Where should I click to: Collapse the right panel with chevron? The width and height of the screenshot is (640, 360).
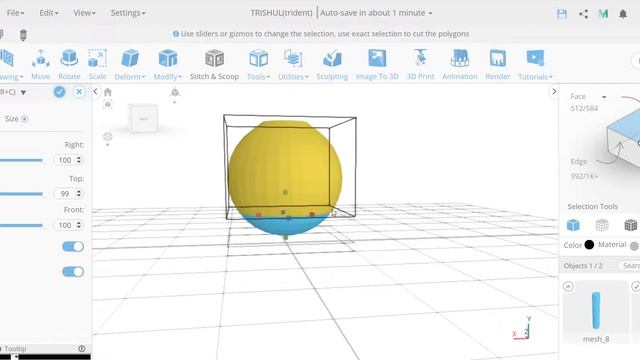554,91
